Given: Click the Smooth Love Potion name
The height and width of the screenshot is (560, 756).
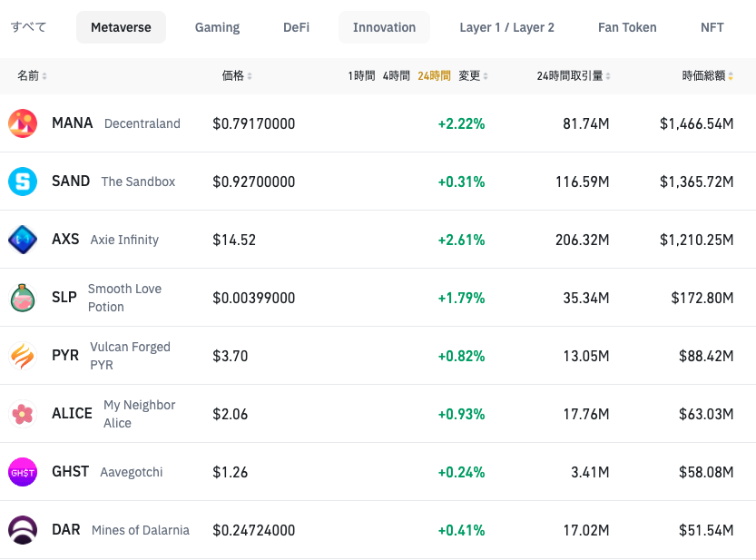Looking at the screenshot, I should coord(124,298).
